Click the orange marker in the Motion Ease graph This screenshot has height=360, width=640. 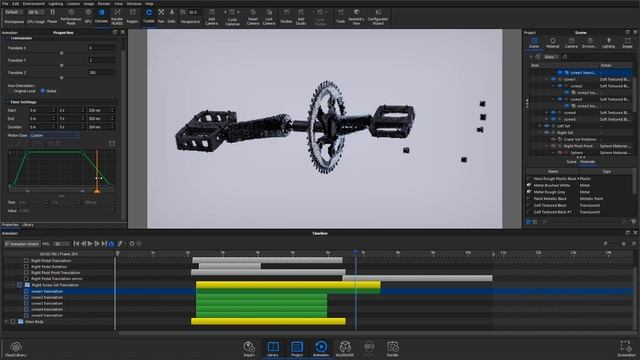point(97,190)
